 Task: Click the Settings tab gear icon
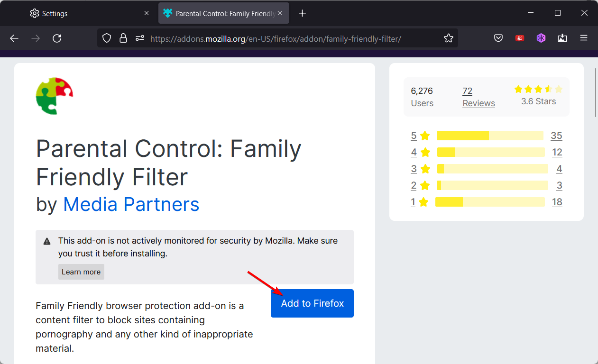click(35, 13)
